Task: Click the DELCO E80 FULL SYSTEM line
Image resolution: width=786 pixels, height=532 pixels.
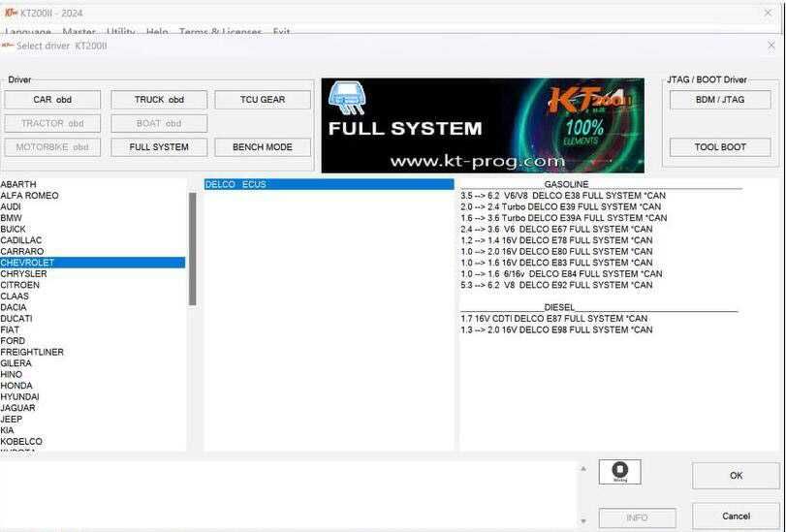Action: [x=556, y=251]
